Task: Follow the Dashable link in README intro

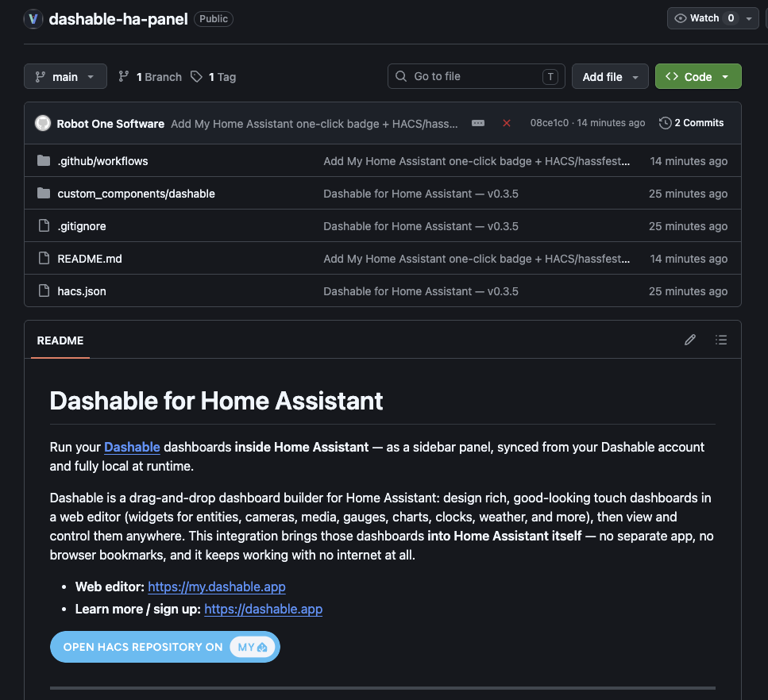Action: [x=132, y=447]
